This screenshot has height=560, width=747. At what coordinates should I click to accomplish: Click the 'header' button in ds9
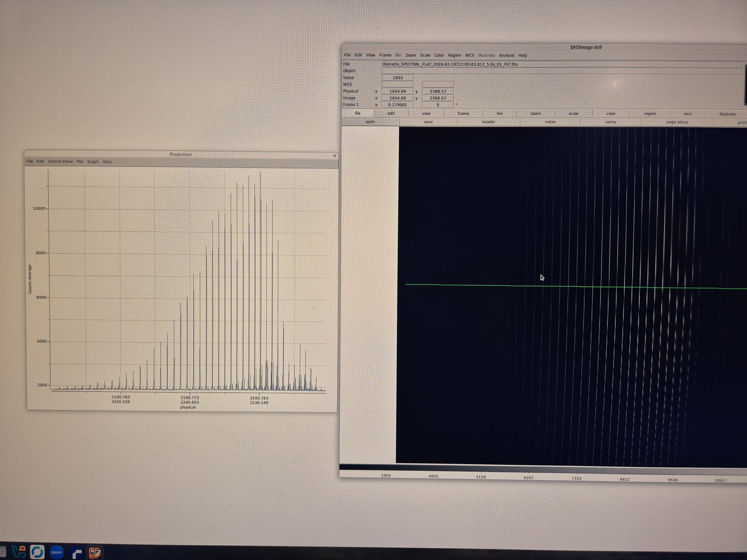coord(489,122)
